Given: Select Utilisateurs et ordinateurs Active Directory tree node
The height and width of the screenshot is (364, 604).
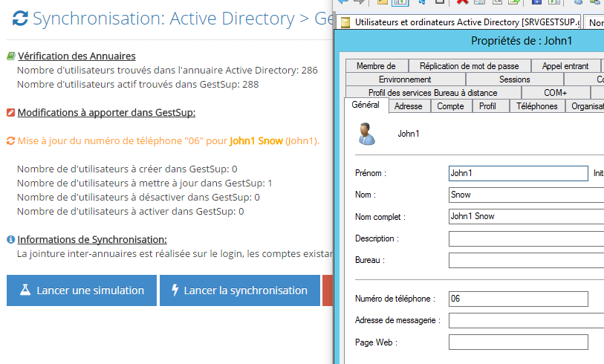Looking at the screenshot, I should point(467,22).
